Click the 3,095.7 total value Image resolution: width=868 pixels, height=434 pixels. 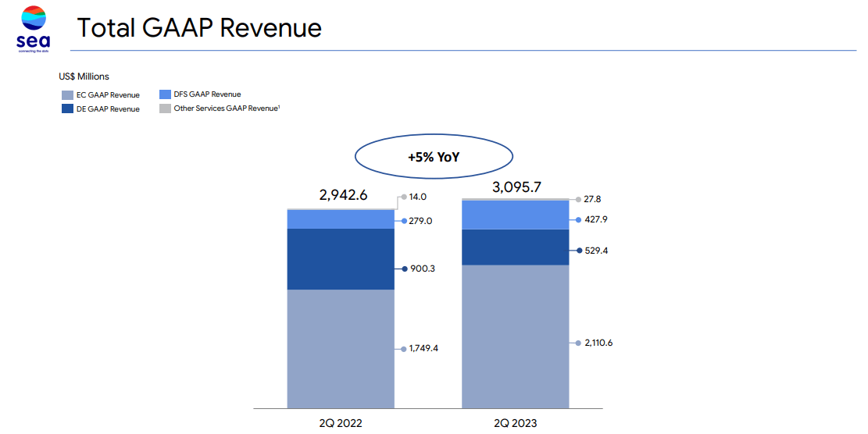click(x=516, y=187)
